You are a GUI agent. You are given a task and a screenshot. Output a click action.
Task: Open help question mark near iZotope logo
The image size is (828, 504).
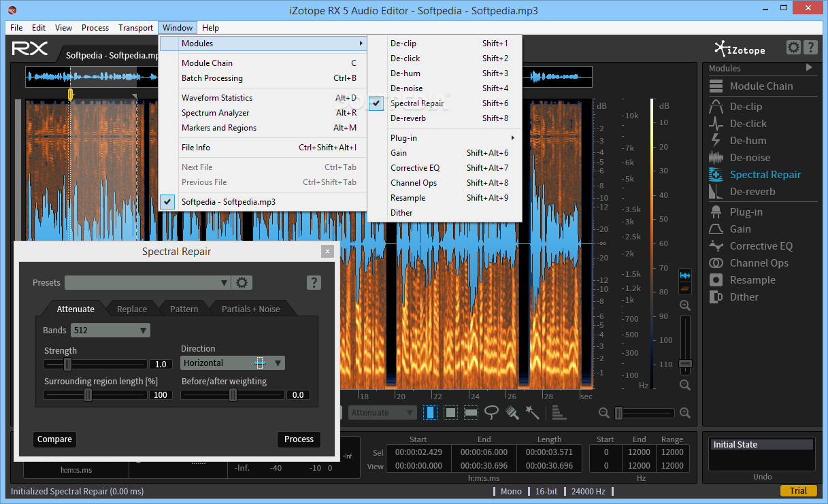tap(810, 48)
